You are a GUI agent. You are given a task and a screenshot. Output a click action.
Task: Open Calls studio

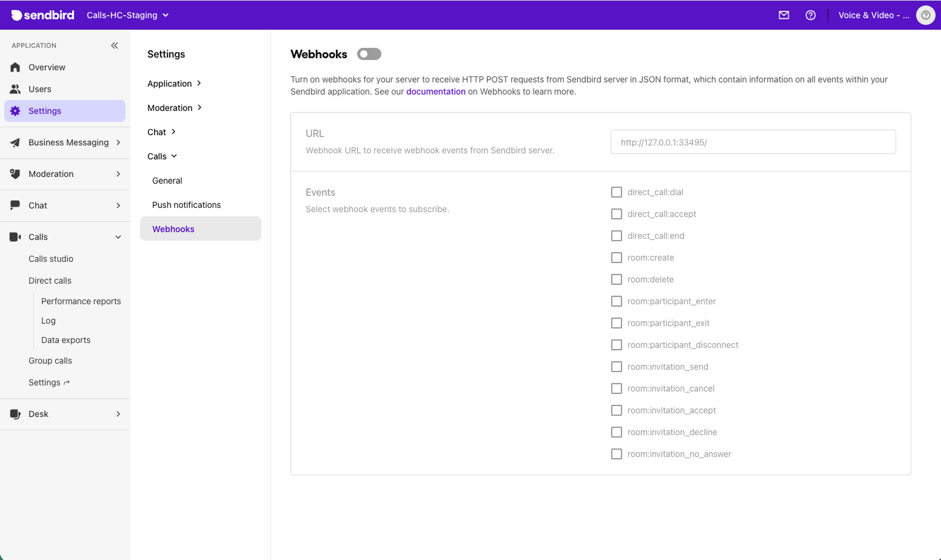point(51,259)
